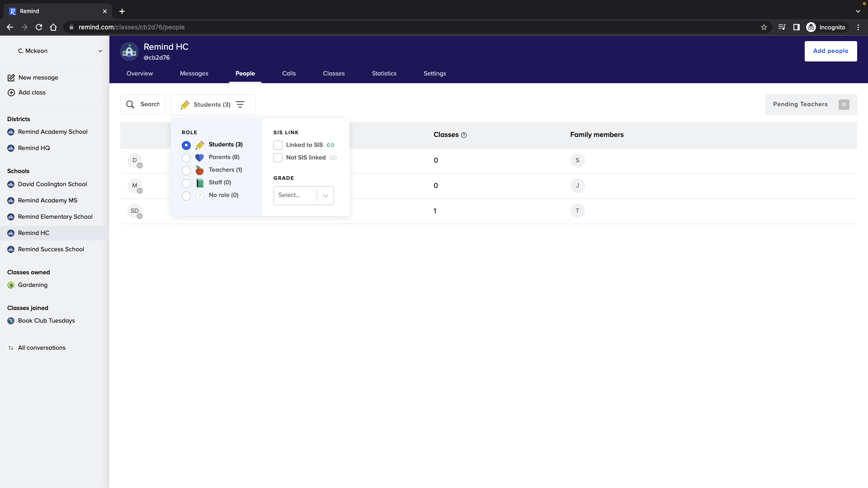Select the Teachers (1) role radio
This screenshot has height=488, width=868.
pos(186,171)
